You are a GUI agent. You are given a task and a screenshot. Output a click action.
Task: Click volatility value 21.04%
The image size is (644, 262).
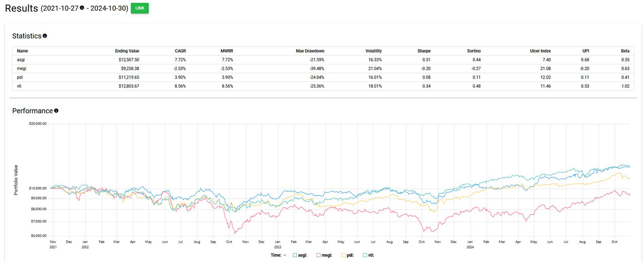point(375,68)
